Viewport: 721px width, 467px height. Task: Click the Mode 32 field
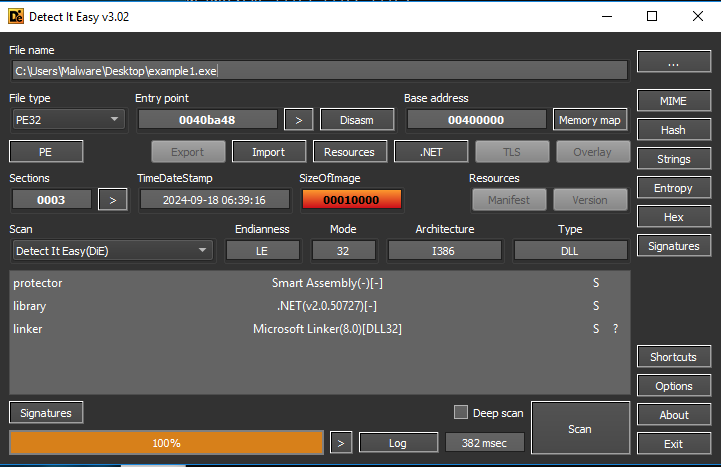click(x=343, y=251)
